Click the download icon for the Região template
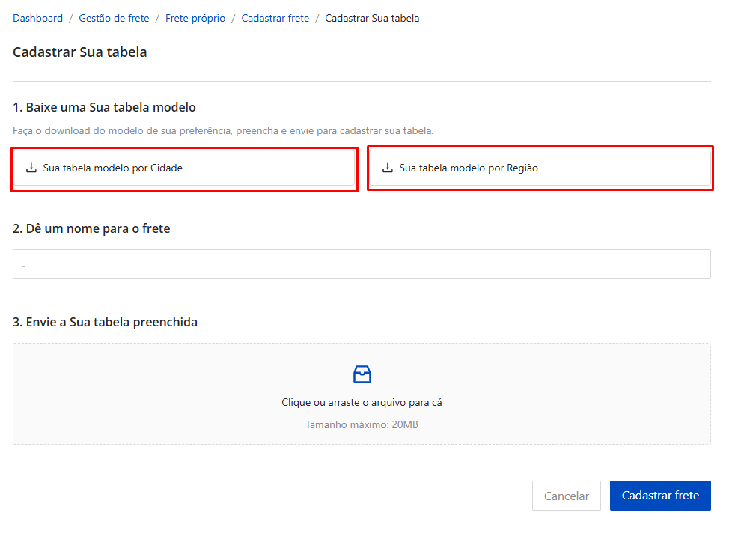756x551 pixels. click(x=388, y=168)
